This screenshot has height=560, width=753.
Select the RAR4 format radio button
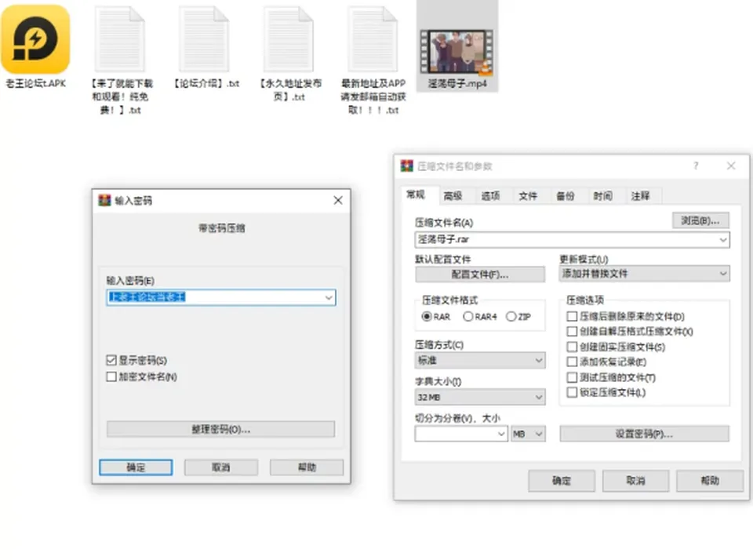pyautogui.click(x=467, y=317)
